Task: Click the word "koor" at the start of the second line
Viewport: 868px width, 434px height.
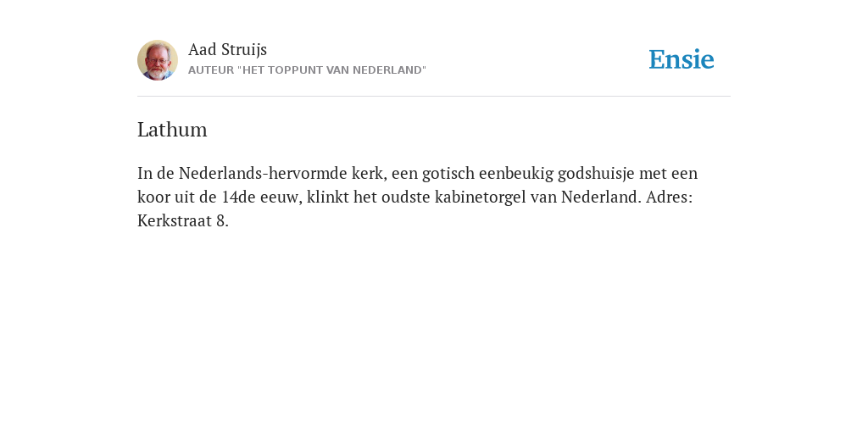Action: click(153, 197)
